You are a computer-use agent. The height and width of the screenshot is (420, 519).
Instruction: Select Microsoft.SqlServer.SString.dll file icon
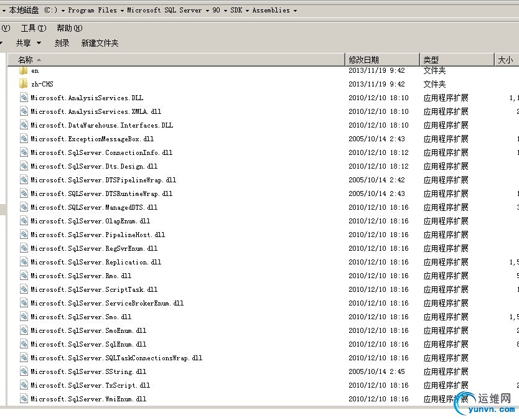(x=24, y=371)
